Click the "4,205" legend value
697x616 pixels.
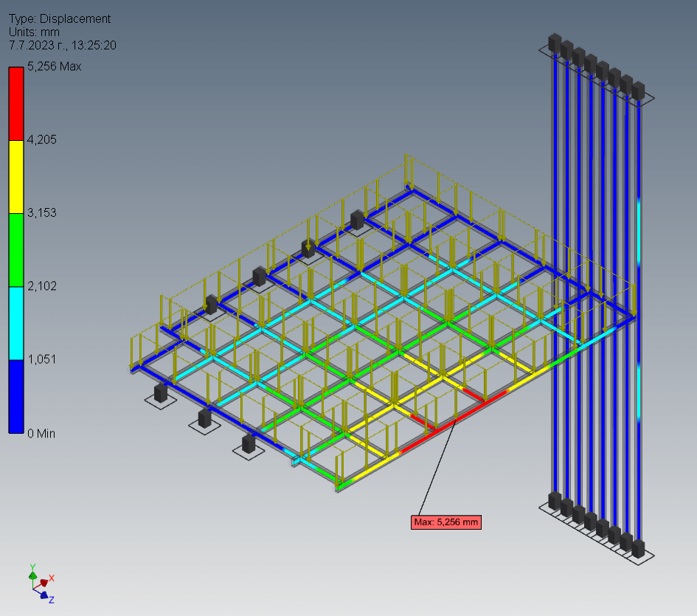tap(42, 139)
